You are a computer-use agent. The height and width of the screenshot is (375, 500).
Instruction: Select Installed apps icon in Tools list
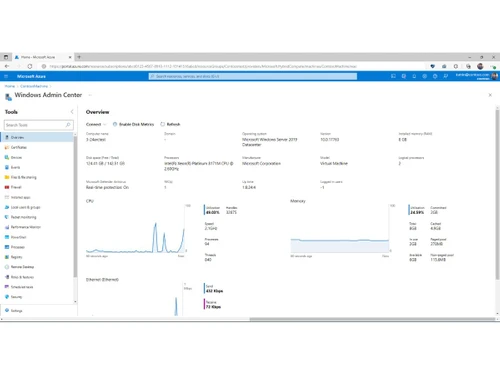pos(7,197)
